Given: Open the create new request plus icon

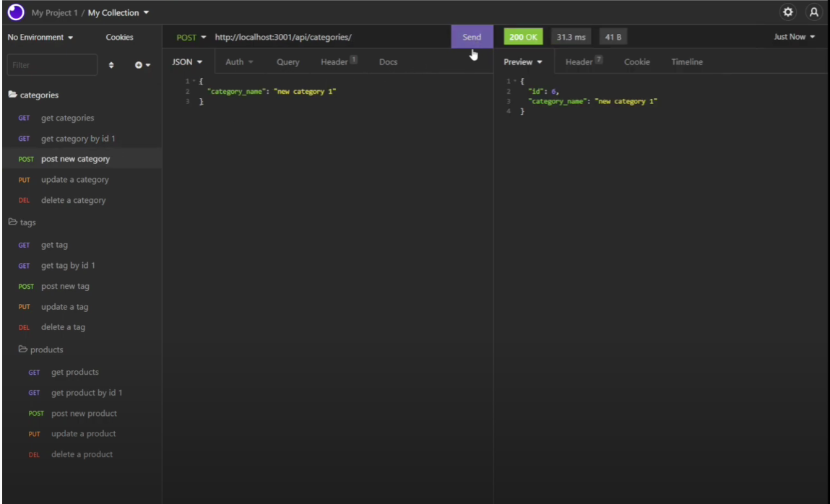Looking at the screenshot, I should pyautogui.click(x=142, y=65).
